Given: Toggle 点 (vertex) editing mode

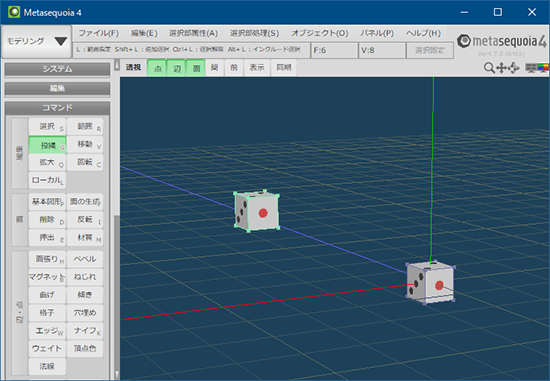Looking at the screenshot, I should [x=157, y=68].
